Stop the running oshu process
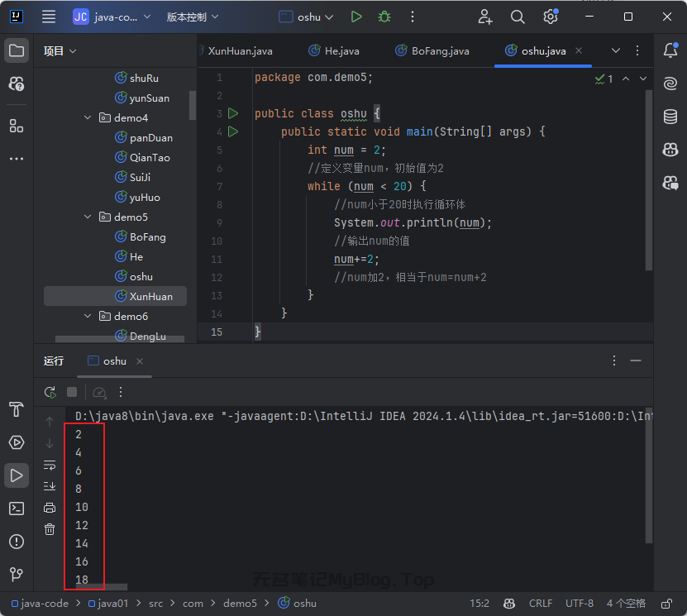The width and height of the screenshot is (687, 616). coord(72,392)
